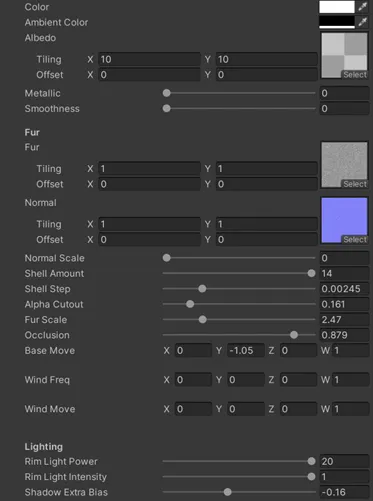Open the black Ambient Color swatch
The image size is (373, 501).
pos(337,22)
